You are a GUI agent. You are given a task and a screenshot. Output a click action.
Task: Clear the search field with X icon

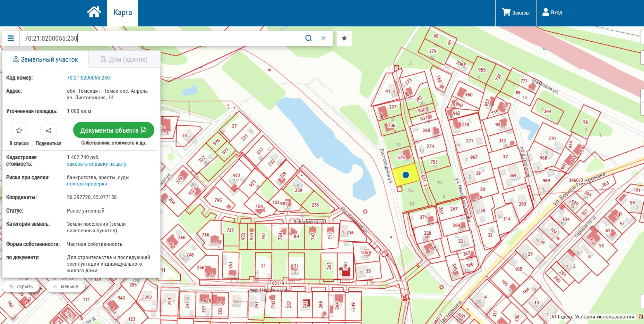coord(324,38)
